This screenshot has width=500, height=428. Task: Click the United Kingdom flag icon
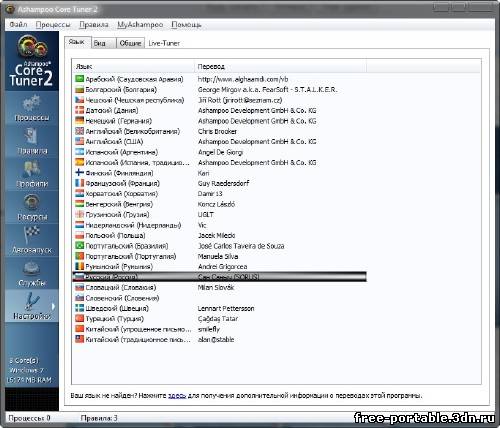pyautogui.click(x=79, y=131)
